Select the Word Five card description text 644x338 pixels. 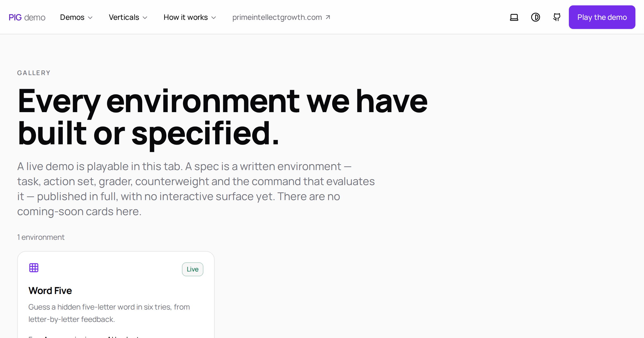[109, 313]
